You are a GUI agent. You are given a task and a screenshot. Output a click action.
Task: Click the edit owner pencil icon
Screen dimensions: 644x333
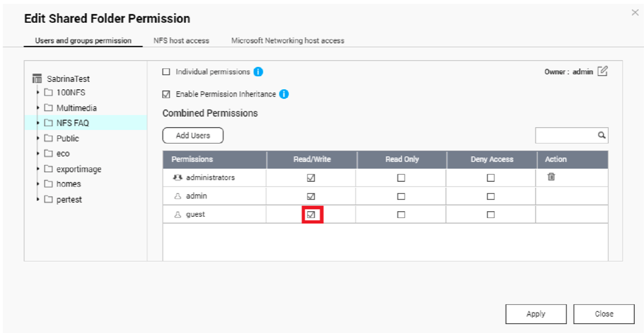coord(602,71)
